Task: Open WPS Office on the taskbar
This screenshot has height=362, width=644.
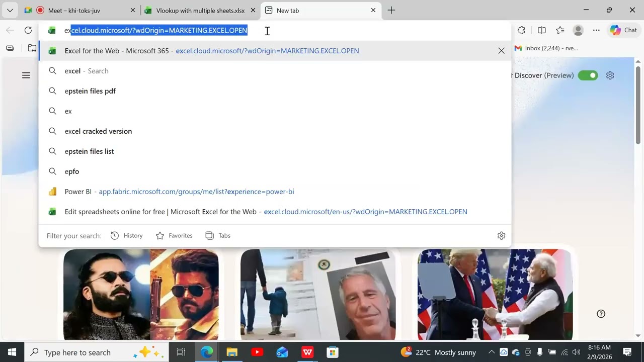Action: 307,352
